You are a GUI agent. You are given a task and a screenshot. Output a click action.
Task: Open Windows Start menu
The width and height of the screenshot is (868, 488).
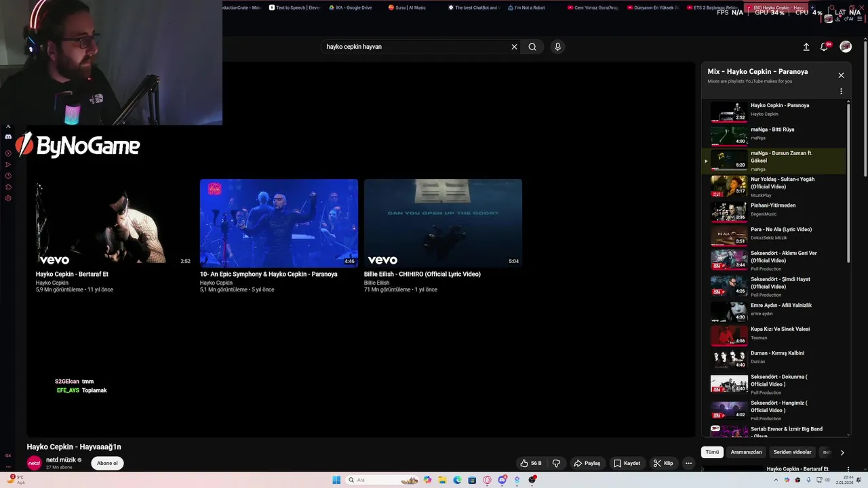click(x=336, y=480)
